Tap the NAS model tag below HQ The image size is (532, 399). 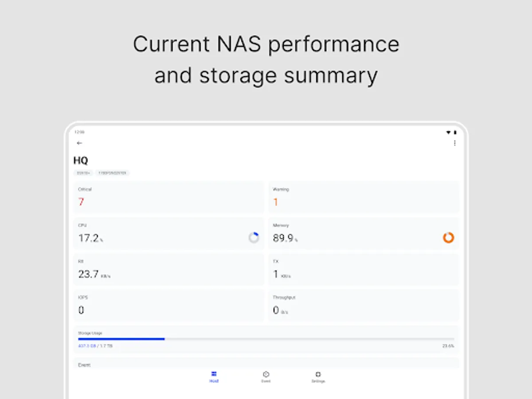coord(82,173)
